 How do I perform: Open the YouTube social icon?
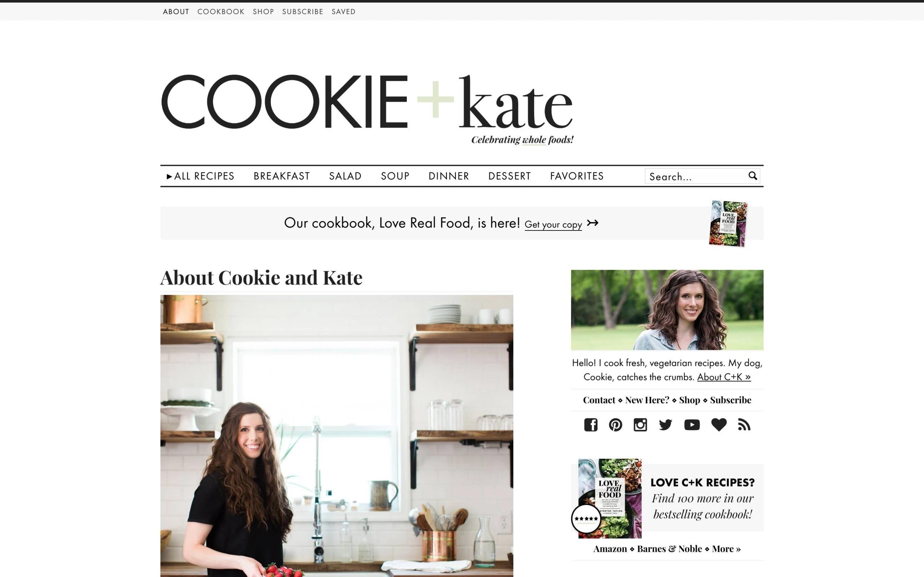pyautogui.click(x=692, y=425)
